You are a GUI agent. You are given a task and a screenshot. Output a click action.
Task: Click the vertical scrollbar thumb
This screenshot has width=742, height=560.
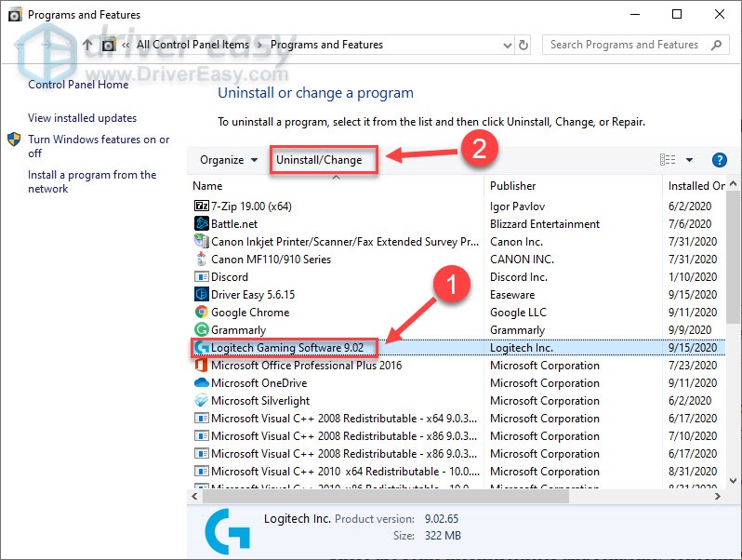pos(733,257)
